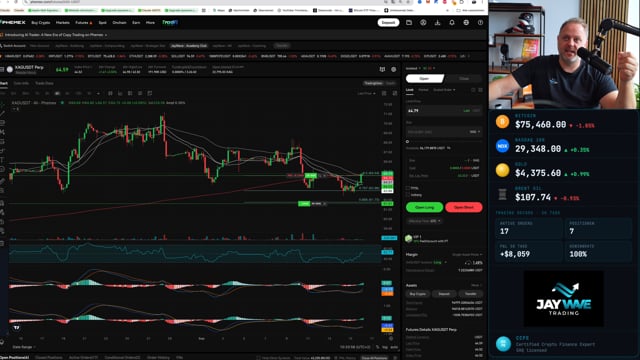Click Close All Positions

[374, 358]
